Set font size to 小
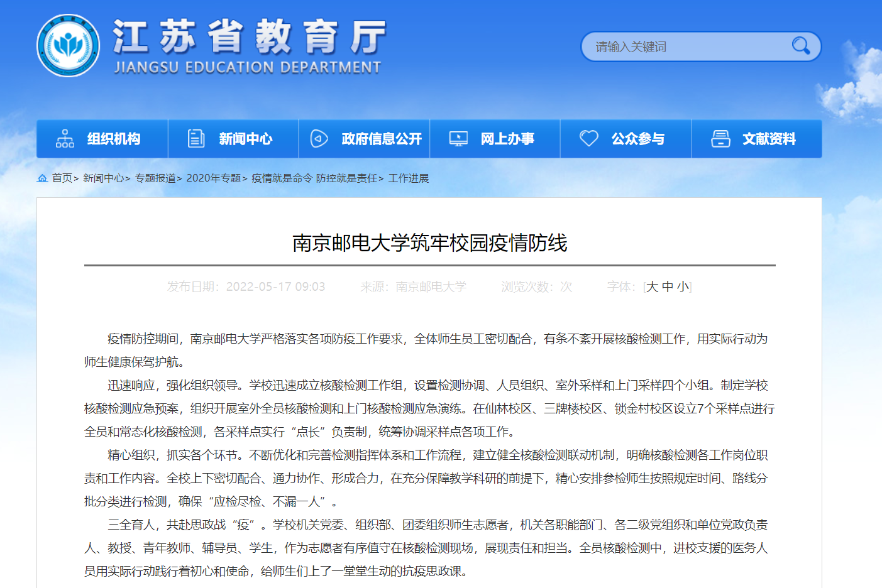882x588 pixels. click(683, 287)
